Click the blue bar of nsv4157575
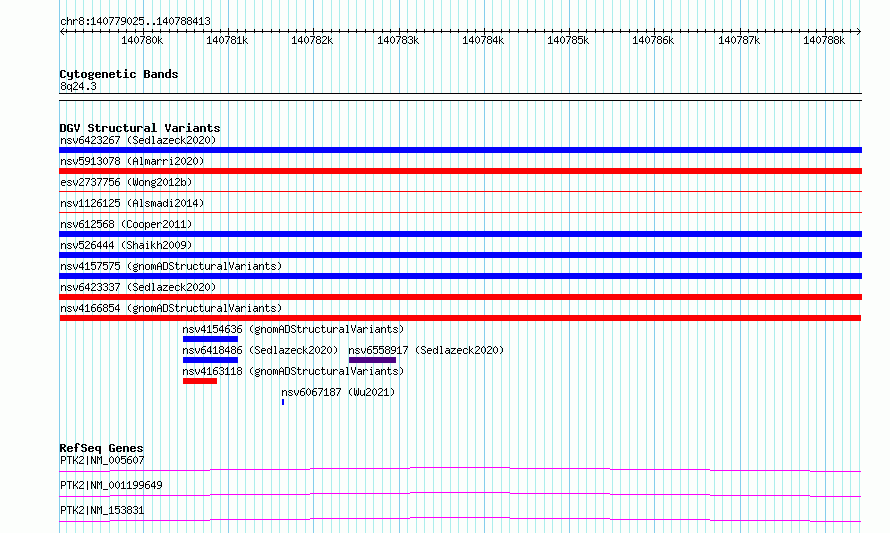890x533 pixels. click(460, 276)
